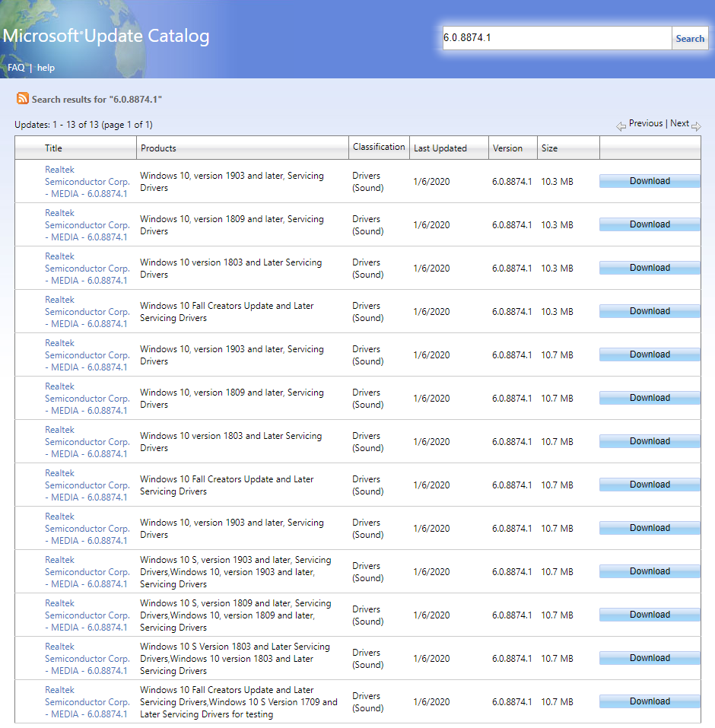Image resolution: width=715 pixels, height=728 pixels.
Task: Select the 10.7 MB size in Windows 10 S 1803 row
Action: coord(557,658)
